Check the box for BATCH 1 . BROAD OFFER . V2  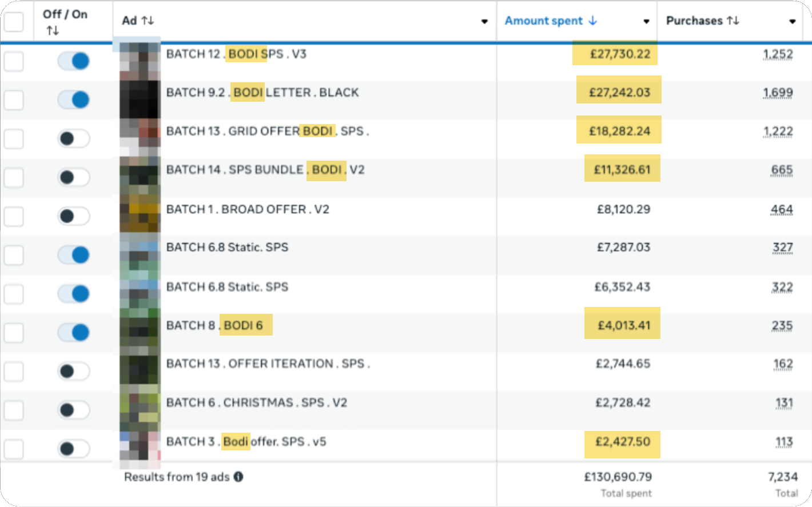(14, 216)
